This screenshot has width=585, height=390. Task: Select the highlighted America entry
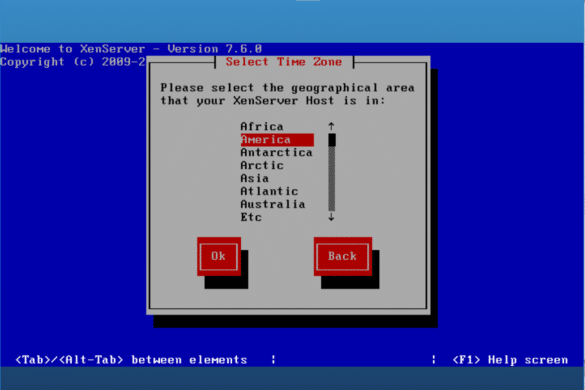(277, 140)
